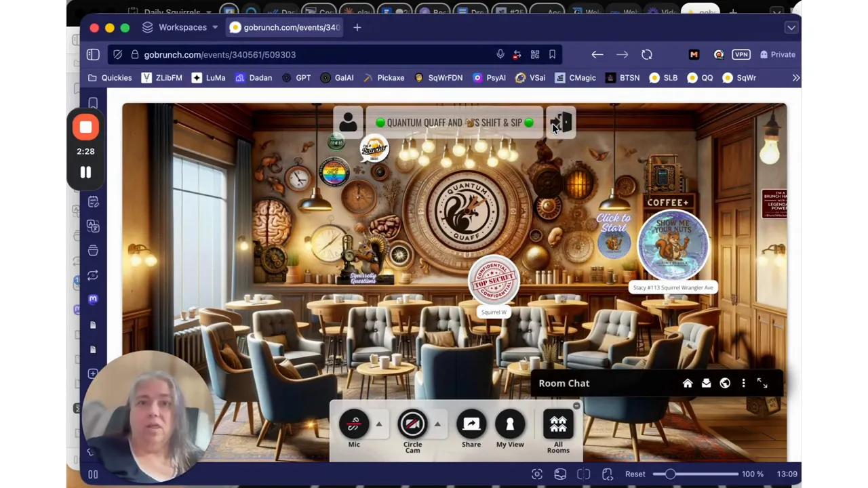Viewport: 868px width, 488px height.
Task: Click the exit room door icon
Action: pyautogui.click(x=561, y=123)
